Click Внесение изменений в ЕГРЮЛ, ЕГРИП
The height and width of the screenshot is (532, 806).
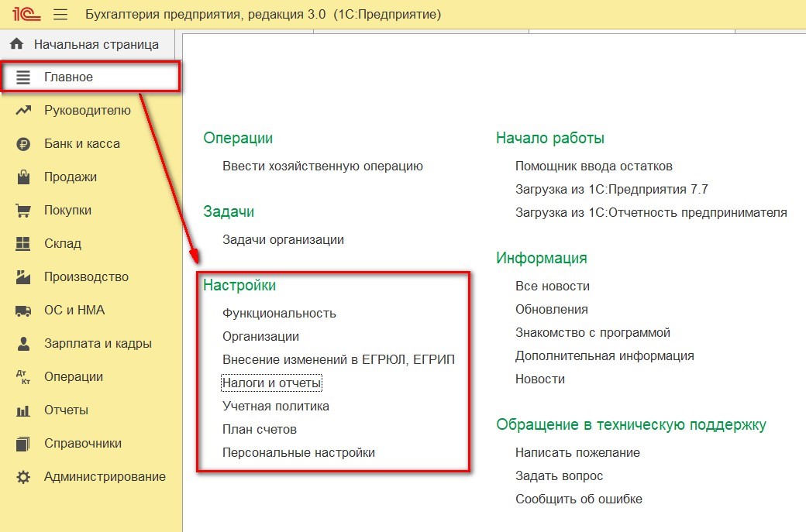(338, 359)
